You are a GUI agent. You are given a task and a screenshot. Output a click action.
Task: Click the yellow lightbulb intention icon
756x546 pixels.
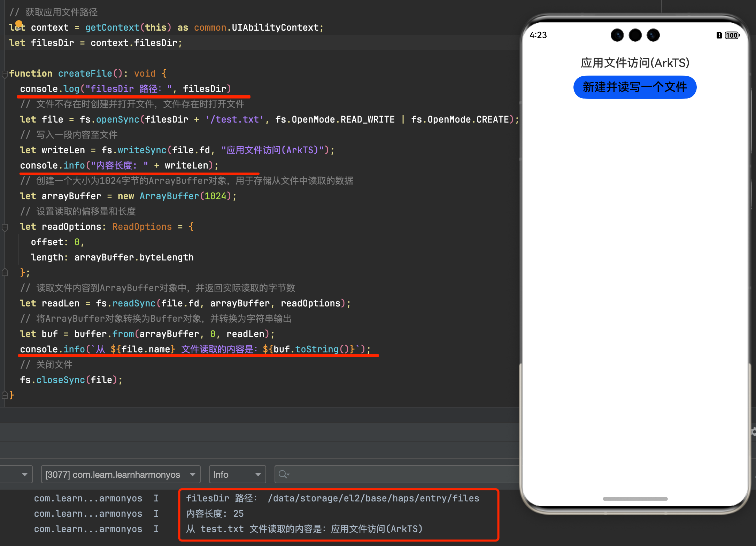(x=19, y=24)
